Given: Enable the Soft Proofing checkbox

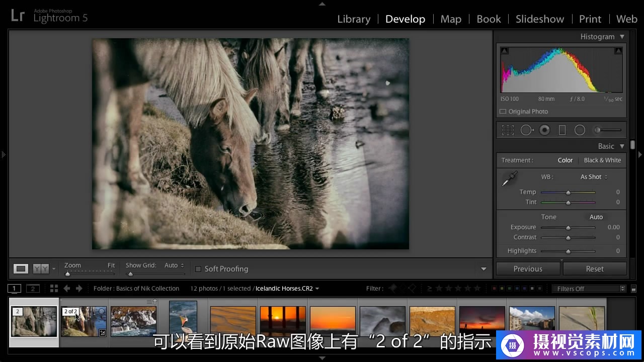Looking at the screenshot, I should (x=198, y=269).
